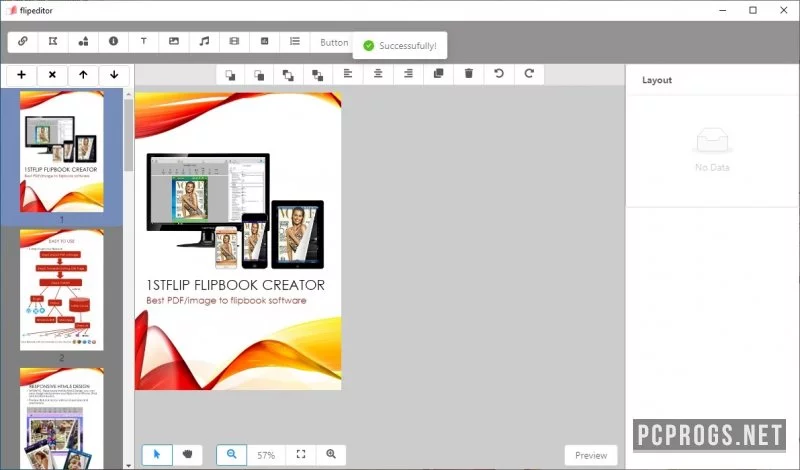Click the first layer-order icon (bring to front)
This screenshot has width=800, height=470.
pyautogui.click(x=231, y=75)
